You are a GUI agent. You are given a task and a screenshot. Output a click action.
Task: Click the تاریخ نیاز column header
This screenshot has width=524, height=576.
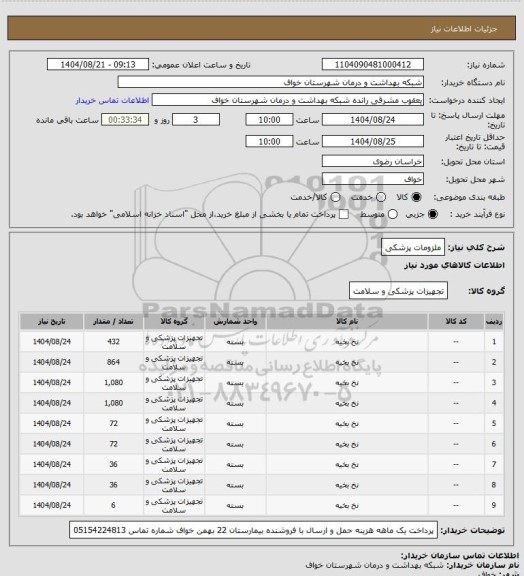(x=51, y=321)
